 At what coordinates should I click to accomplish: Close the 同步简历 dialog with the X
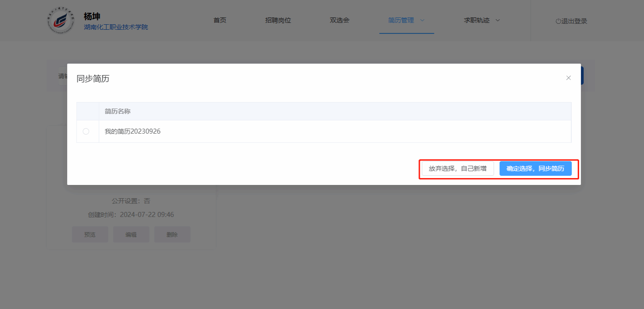tap(569, 78)
